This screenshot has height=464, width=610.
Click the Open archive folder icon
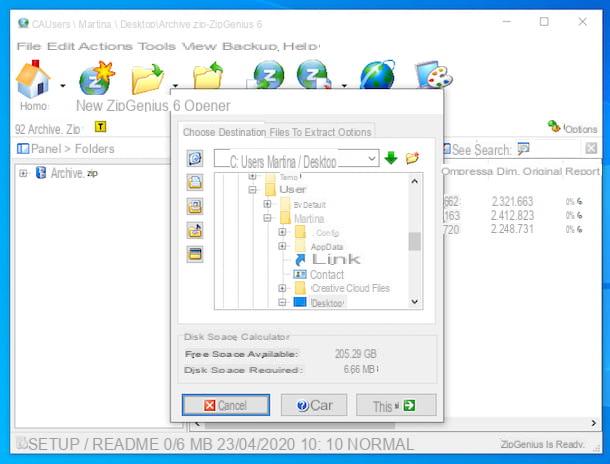coord(147,79)
